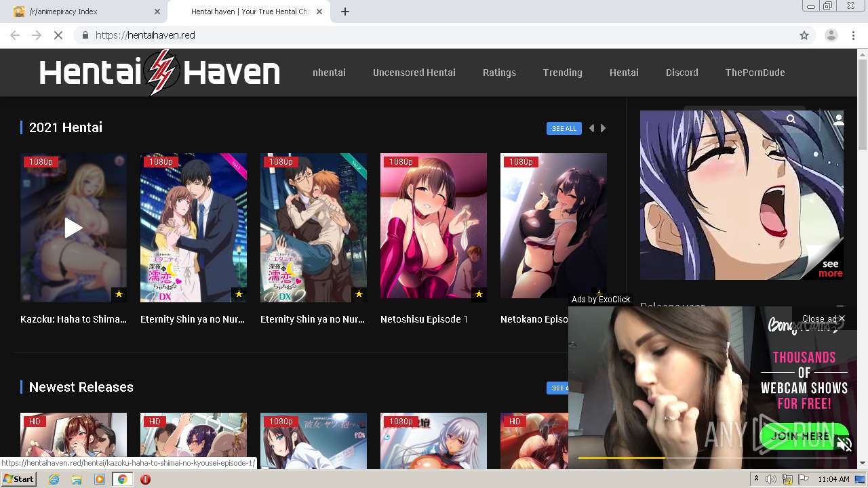868x488 pixels.
Task: View site info via the lock icon
Action: 85,35
